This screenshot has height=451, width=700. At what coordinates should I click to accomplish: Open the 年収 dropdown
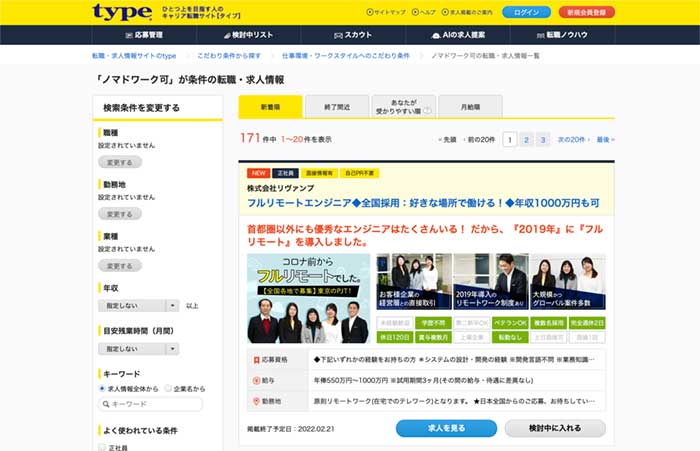pos(138,305)
